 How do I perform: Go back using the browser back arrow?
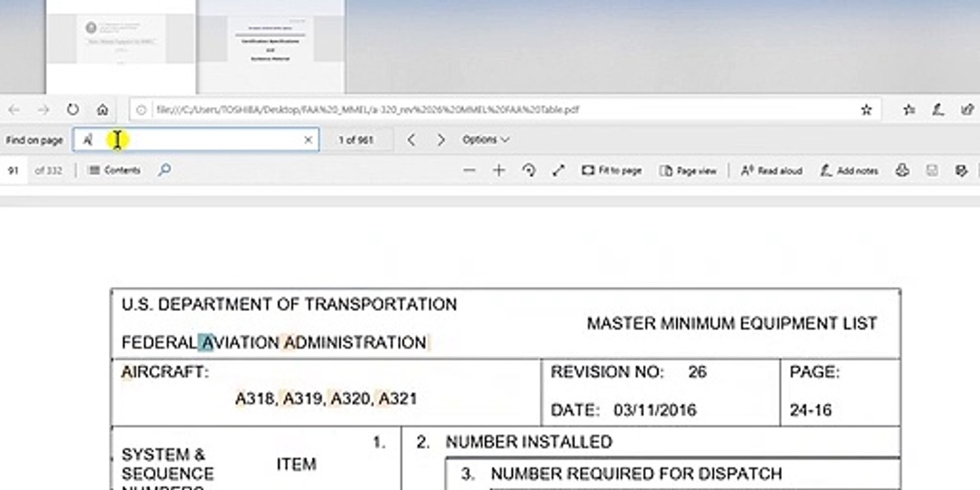coord(14,110)
